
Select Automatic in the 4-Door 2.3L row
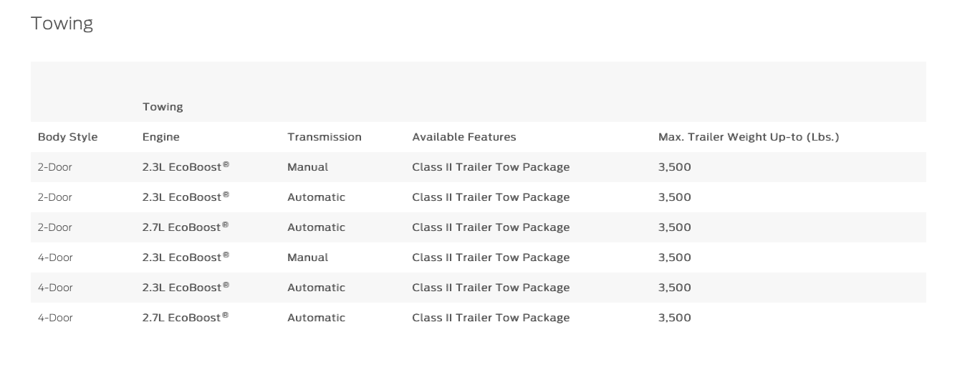tap(316, 288)
